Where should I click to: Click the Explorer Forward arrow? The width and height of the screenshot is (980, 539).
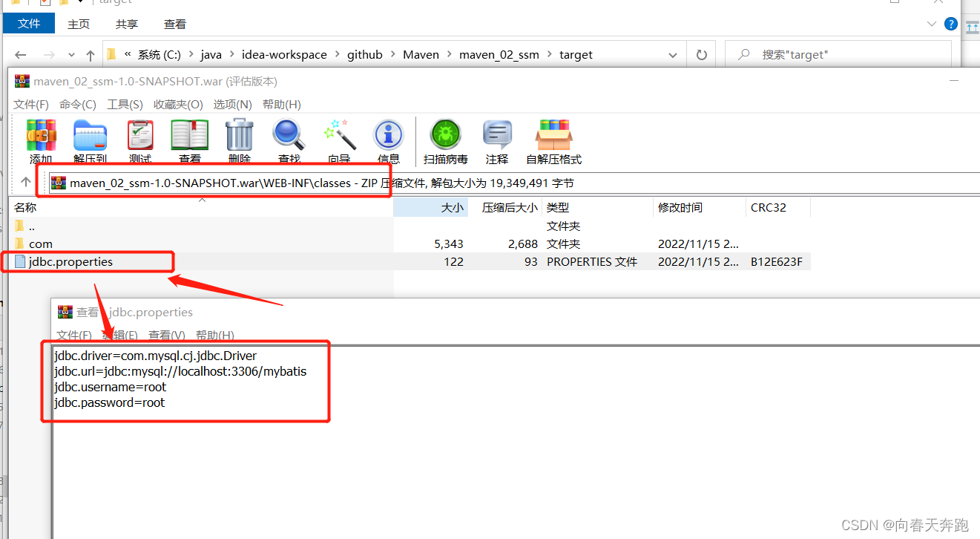click(x=49, y=55)
